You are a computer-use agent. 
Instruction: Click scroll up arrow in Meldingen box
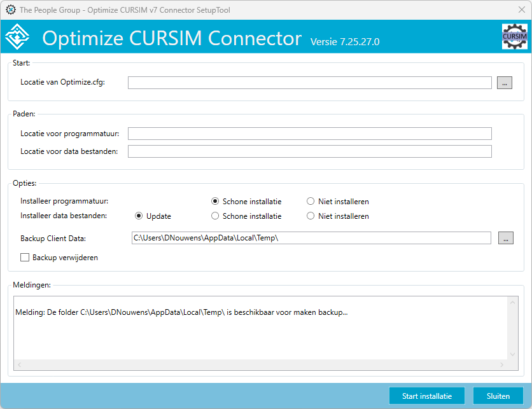(512, 302)
